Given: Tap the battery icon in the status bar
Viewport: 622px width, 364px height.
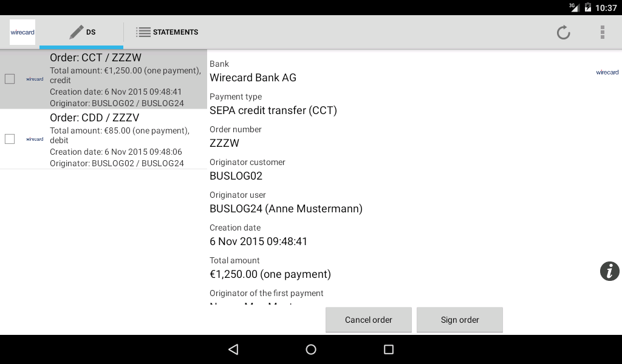Looking at the screenshot, I should 588,7.
